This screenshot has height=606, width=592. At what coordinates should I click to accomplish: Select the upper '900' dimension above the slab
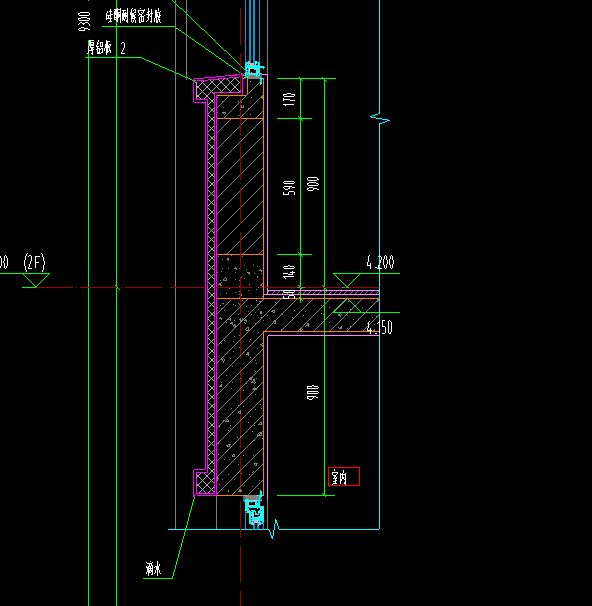click(313, 184)
